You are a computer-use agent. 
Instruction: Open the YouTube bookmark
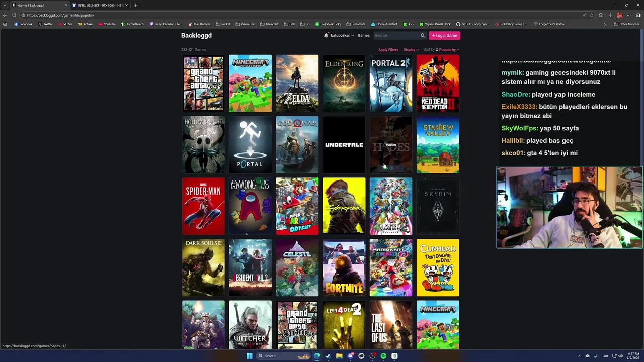(x=107, y=24)
